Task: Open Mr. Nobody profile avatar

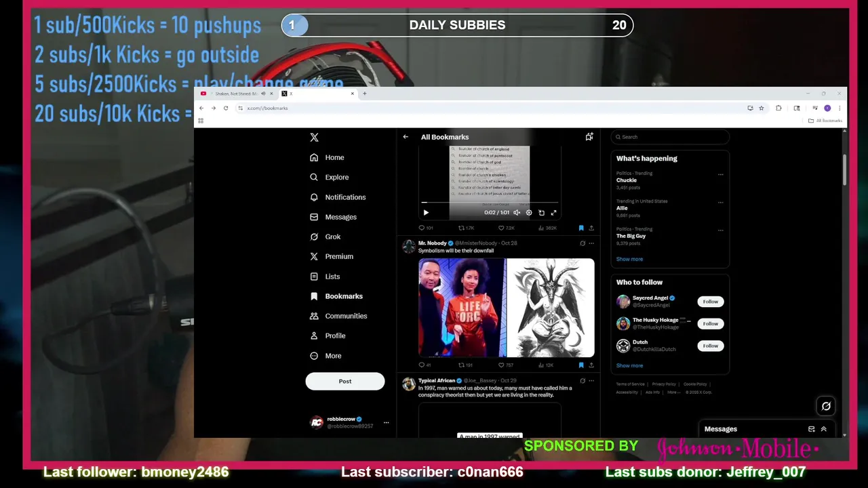Action: pos(409,246)
